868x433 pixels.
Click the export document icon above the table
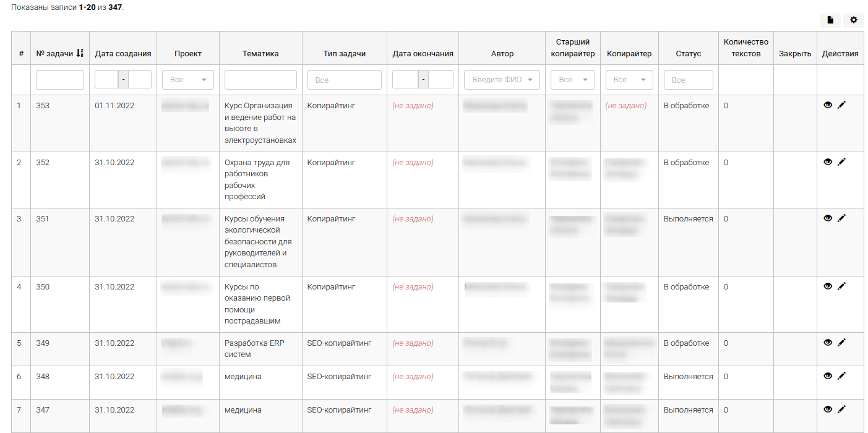click(830, 20)
